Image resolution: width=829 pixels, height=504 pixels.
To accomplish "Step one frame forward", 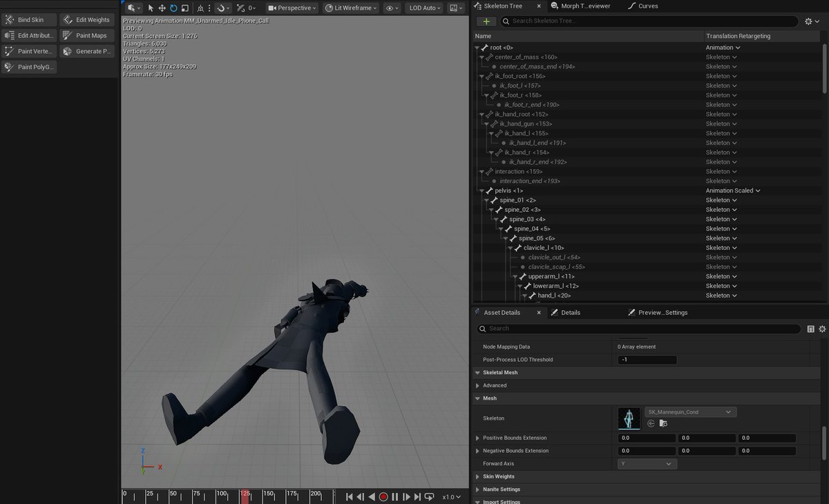I will (x=406, y=496).
